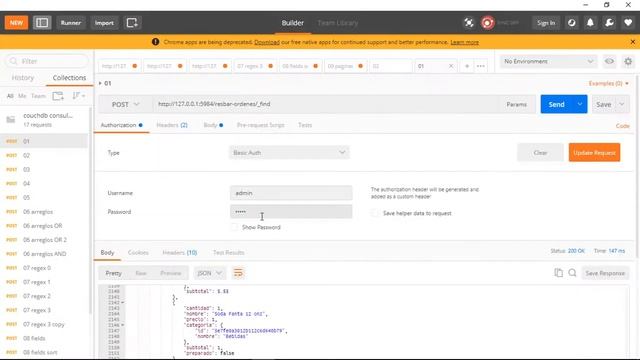Open the response Cookies tab

click(x=138, y=253)
